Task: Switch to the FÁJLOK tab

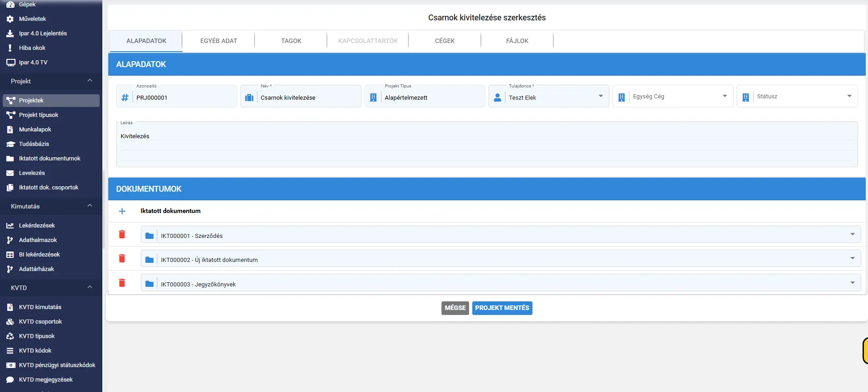Action: (517, 41)
